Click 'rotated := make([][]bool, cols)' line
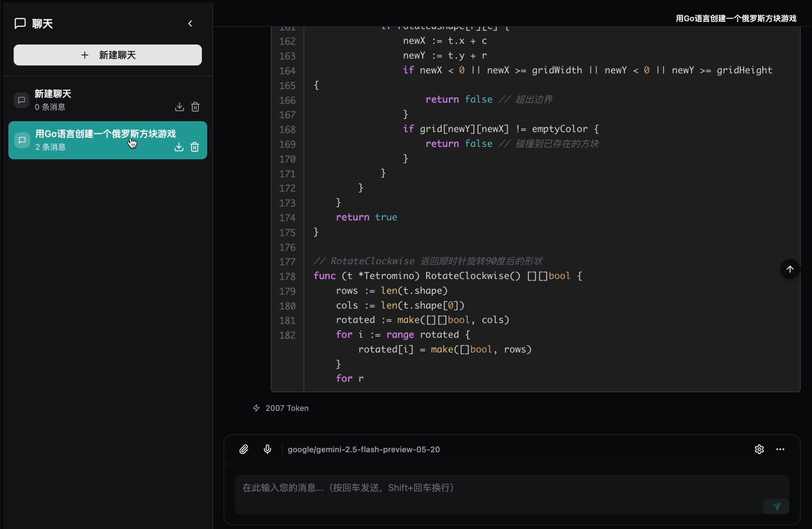 422,320
